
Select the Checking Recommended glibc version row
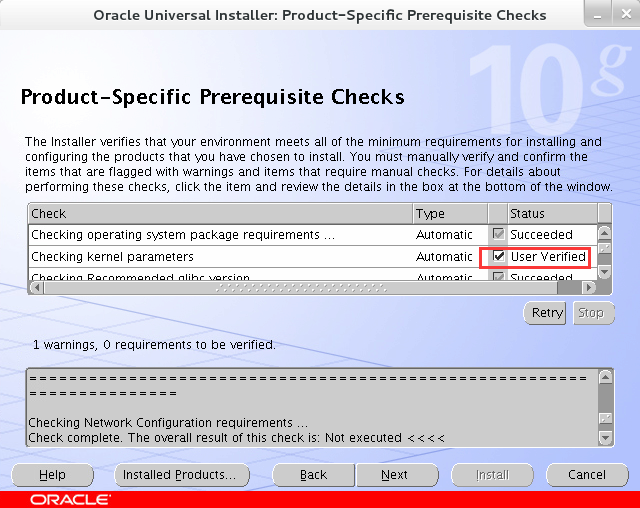click(313, 275)
